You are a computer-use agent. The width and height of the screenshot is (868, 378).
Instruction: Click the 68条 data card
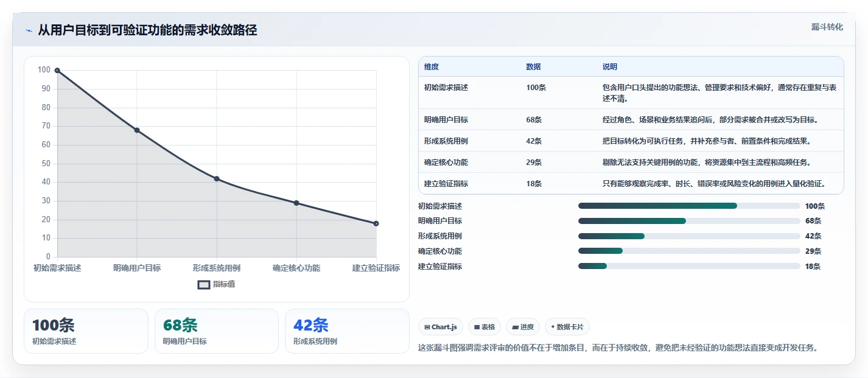click(x=217, y=331)
